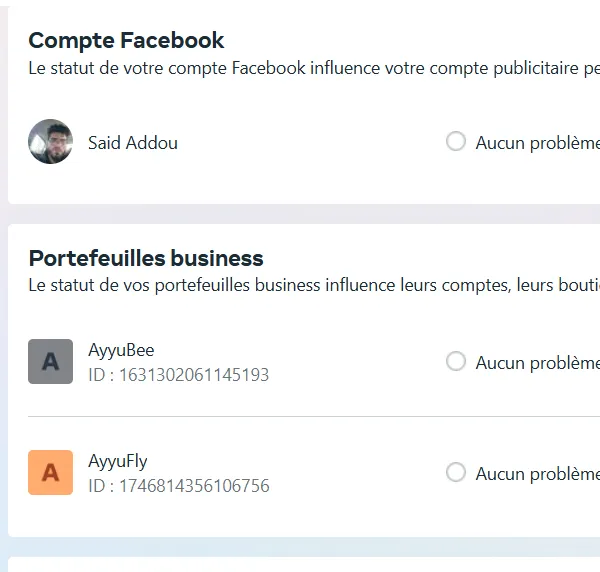Select the Said Addou account name

(x=133, y=143)
